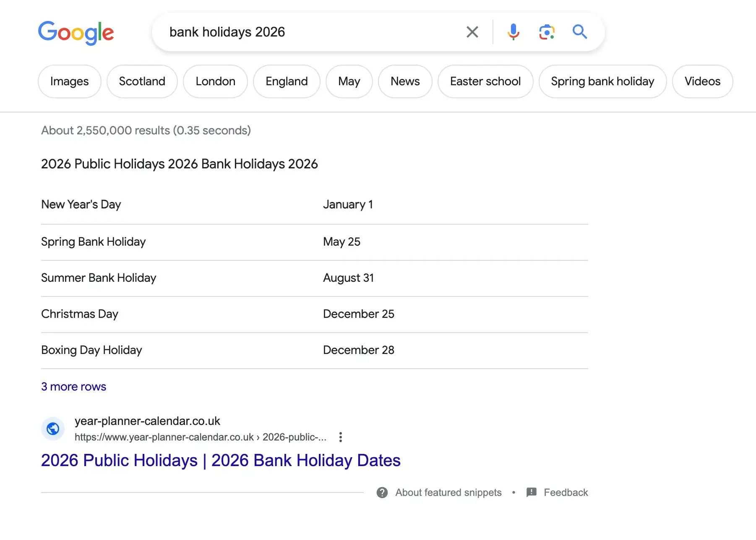Click the snippet heading 2026 Public Holidays
The image size is (756, 540).
click(180, 164)
